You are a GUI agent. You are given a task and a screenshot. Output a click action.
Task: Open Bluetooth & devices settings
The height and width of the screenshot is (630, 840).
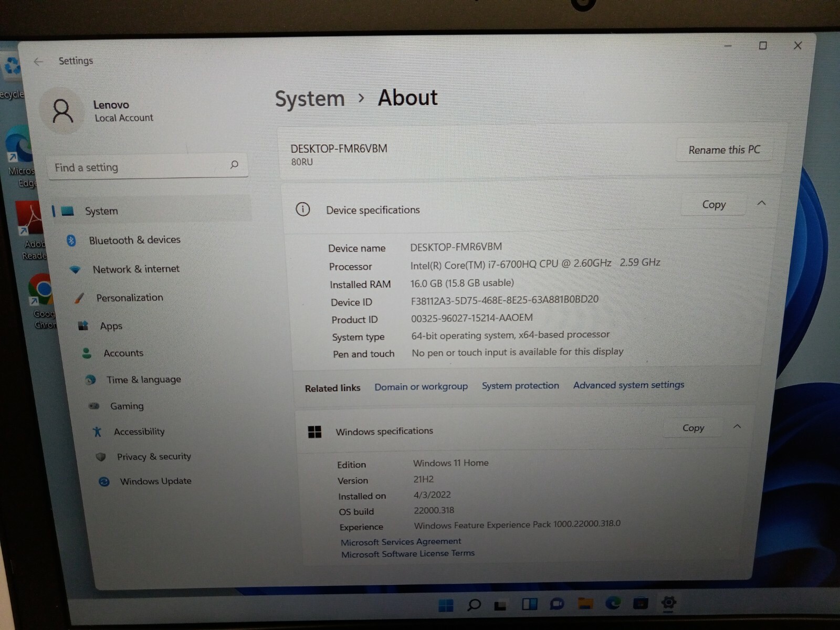click(134, 240)
